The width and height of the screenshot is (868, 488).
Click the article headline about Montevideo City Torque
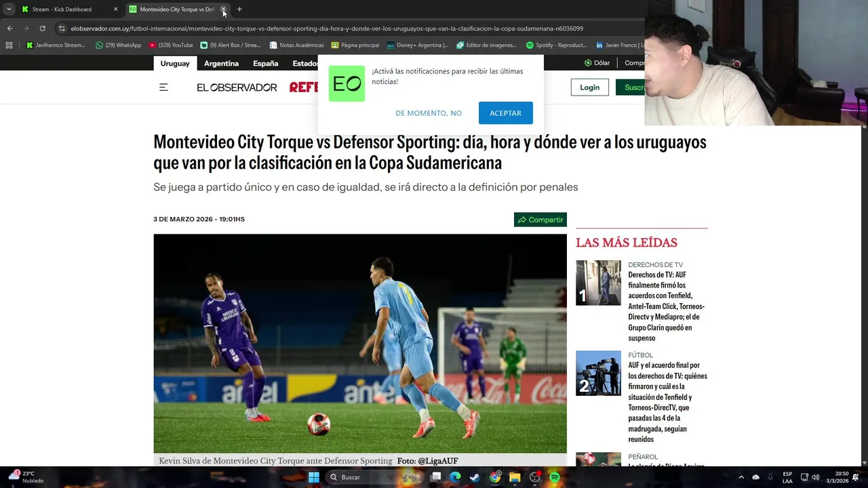430,152
